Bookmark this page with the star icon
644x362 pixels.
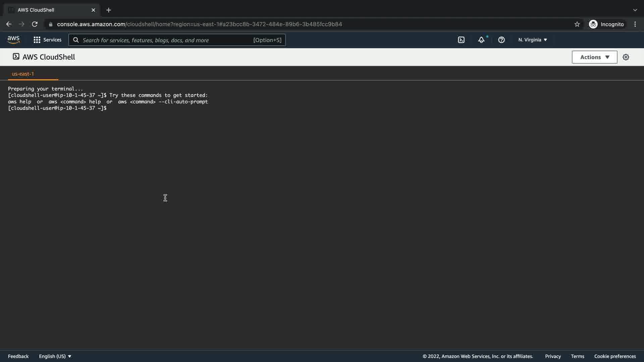(x=577, y=24)
